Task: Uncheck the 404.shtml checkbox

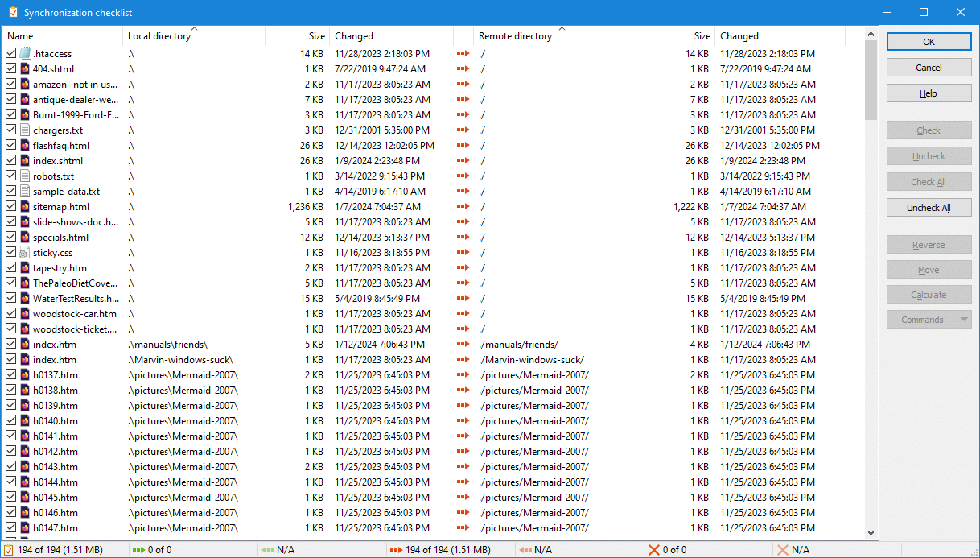Action: [x=10, y=69]
